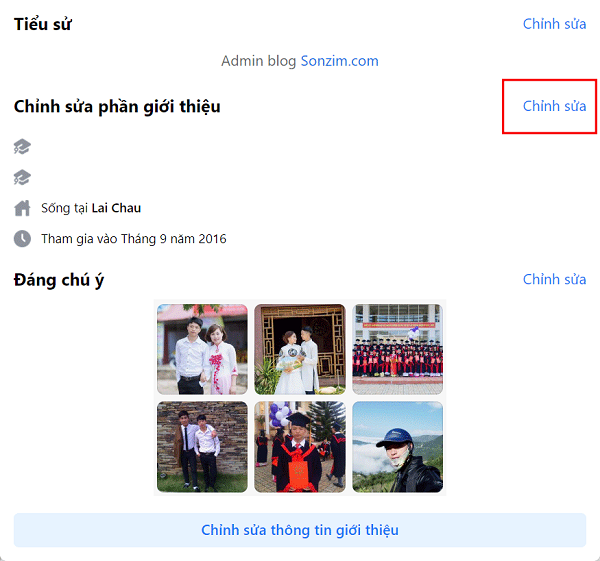This screenshot has width=600, height=561.
Task: Click Chỉnh sửa thông tin giới thiệu button
Action: click(300, 530)
